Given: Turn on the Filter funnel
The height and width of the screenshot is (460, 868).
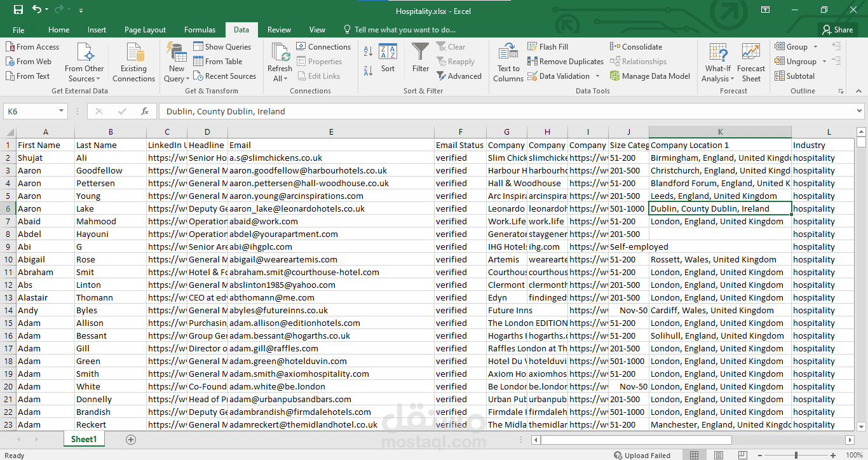Looking at the screenshot, I should click(421, 58).
